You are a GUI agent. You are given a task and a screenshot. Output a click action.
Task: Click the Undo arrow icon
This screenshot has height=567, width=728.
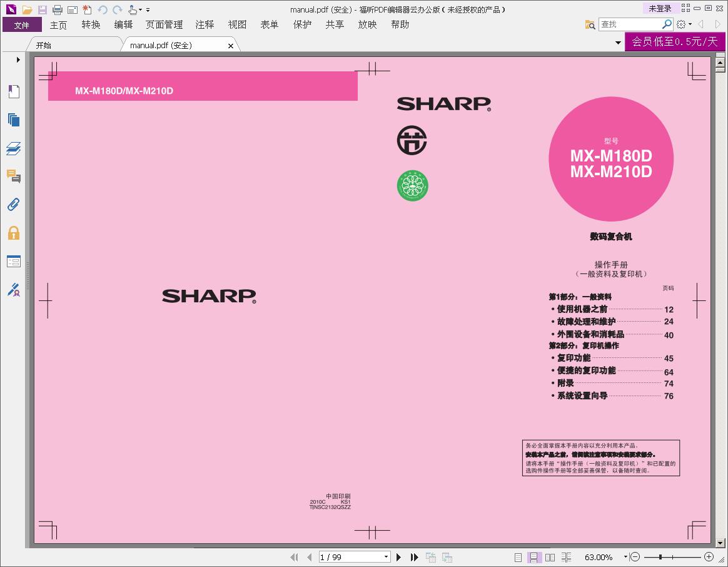(x=102, y=9)
